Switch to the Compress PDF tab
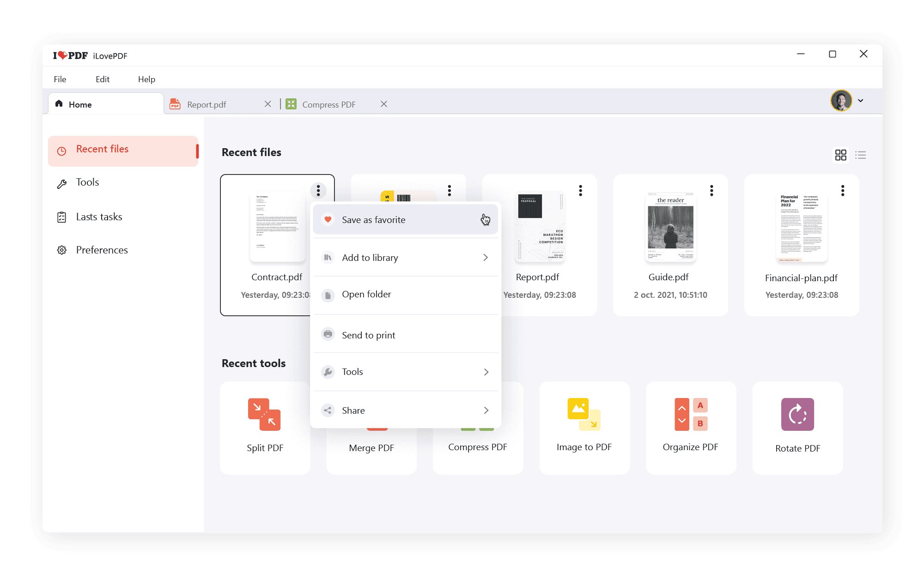 click(x=328, y=104)
